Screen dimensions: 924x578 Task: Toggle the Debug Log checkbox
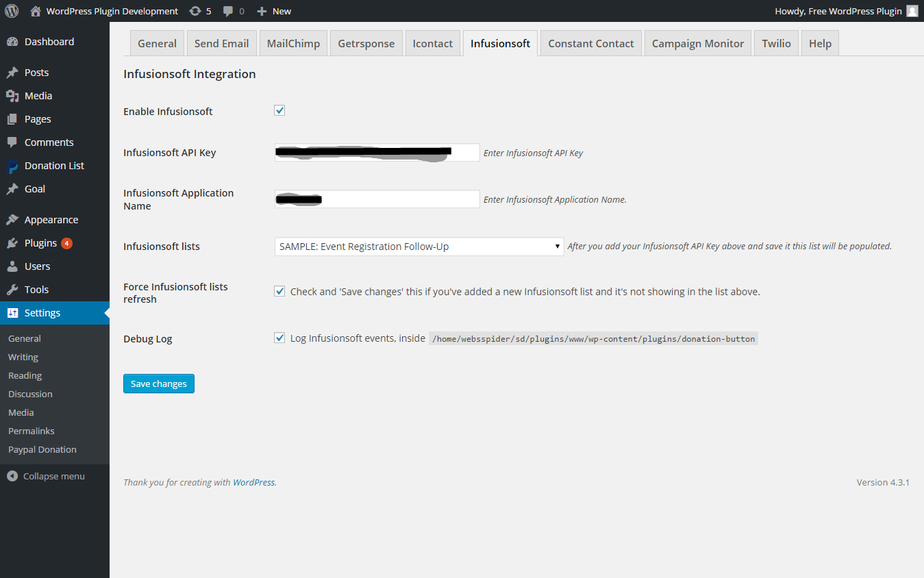279,338
